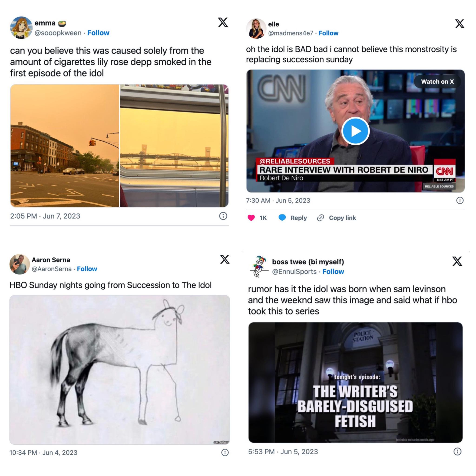Open the half-drawn horse image
The image size is (476, 476).
(x=120, y=370)
